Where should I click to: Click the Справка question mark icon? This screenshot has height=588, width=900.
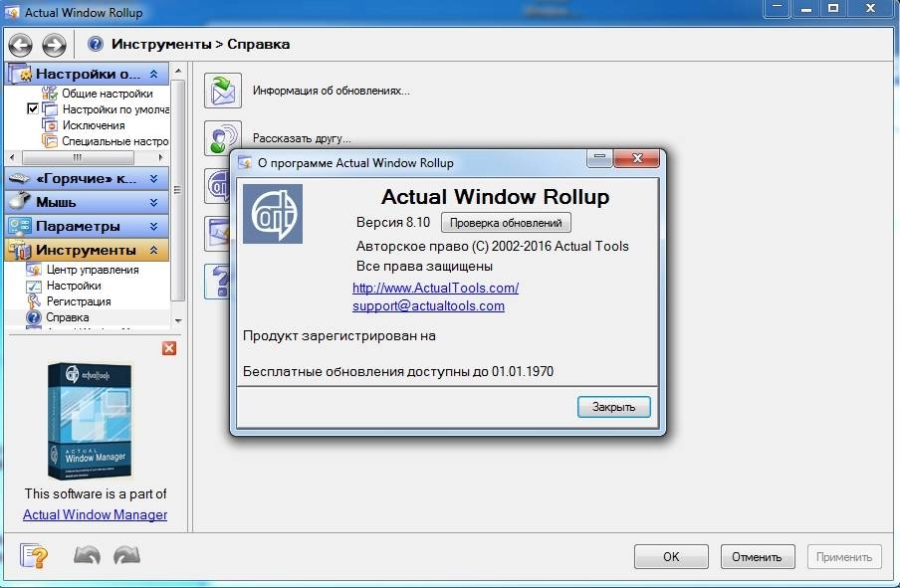coord(34,316)
